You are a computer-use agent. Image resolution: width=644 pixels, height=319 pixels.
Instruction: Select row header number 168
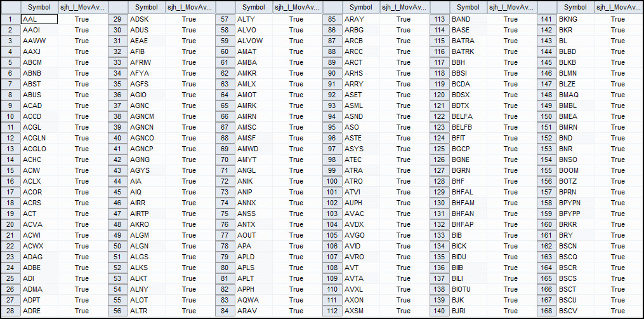click(547, 310)
